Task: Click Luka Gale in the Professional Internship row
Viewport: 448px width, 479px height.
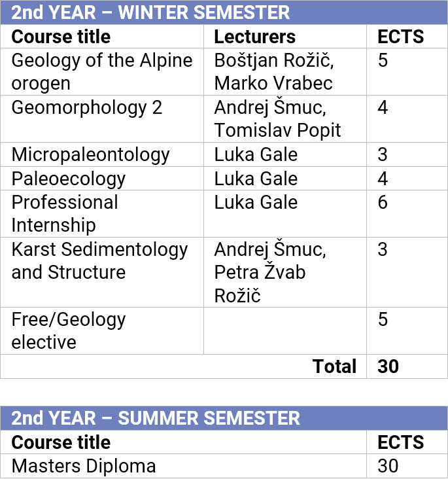Action: coord(256,202)
